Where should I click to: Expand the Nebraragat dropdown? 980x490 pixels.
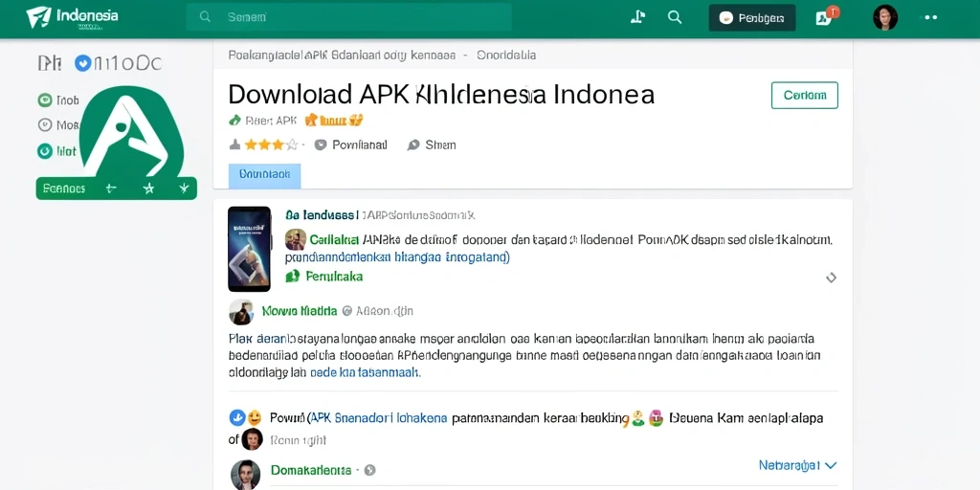click(x=797, y=466)
